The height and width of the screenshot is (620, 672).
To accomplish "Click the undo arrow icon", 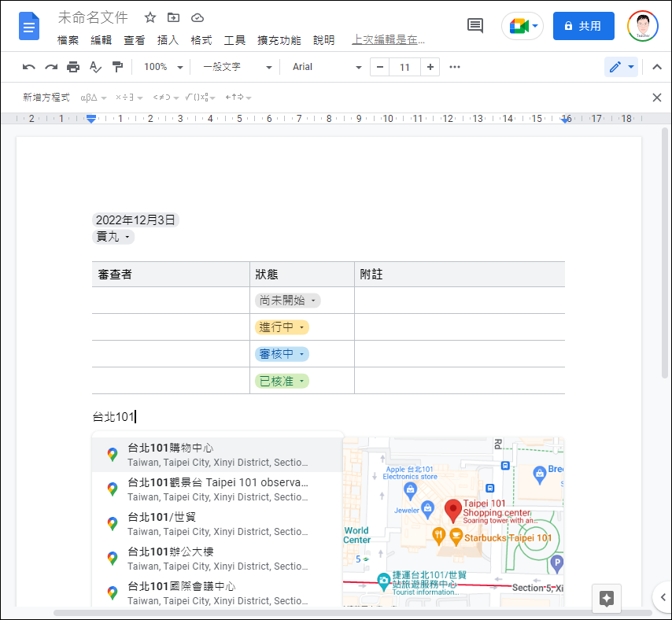I will [x=29, y=67].
